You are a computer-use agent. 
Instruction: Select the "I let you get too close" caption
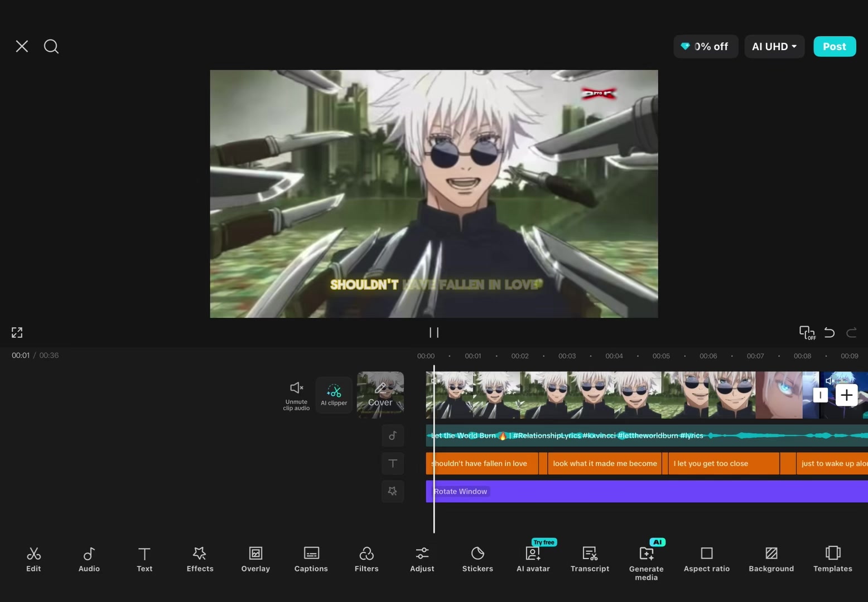724,463
